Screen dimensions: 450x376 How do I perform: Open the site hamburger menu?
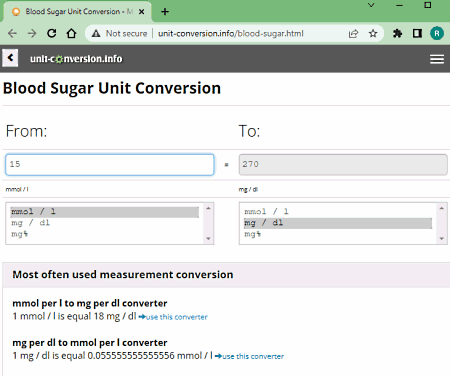(x=437, y=59)
